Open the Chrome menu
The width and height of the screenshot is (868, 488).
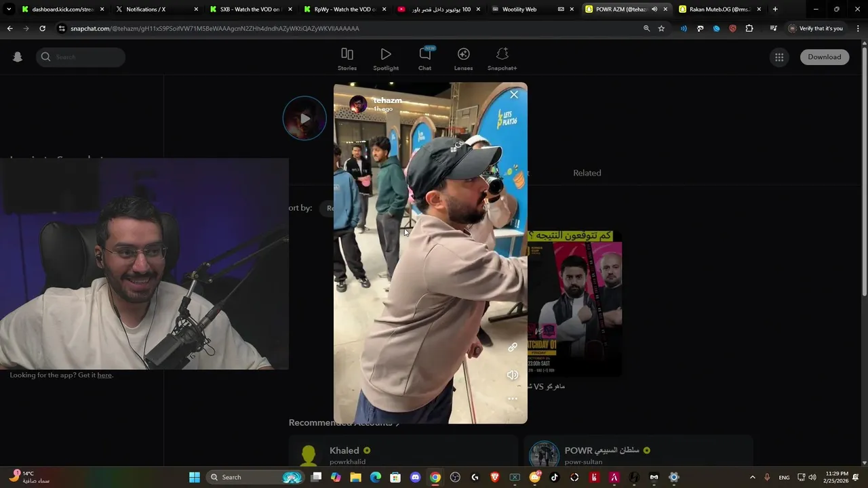point(856,28)
